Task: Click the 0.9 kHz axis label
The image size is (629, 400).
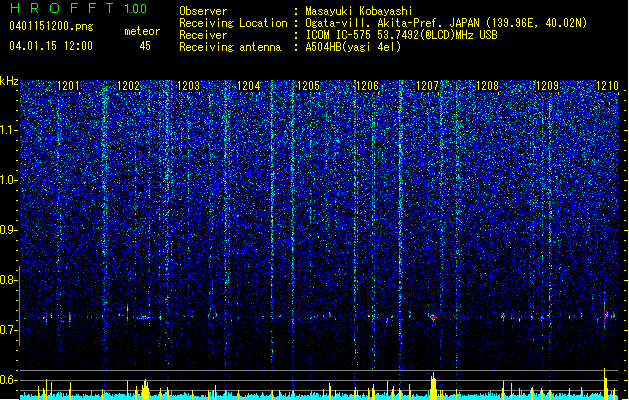Action: (9, 230)
